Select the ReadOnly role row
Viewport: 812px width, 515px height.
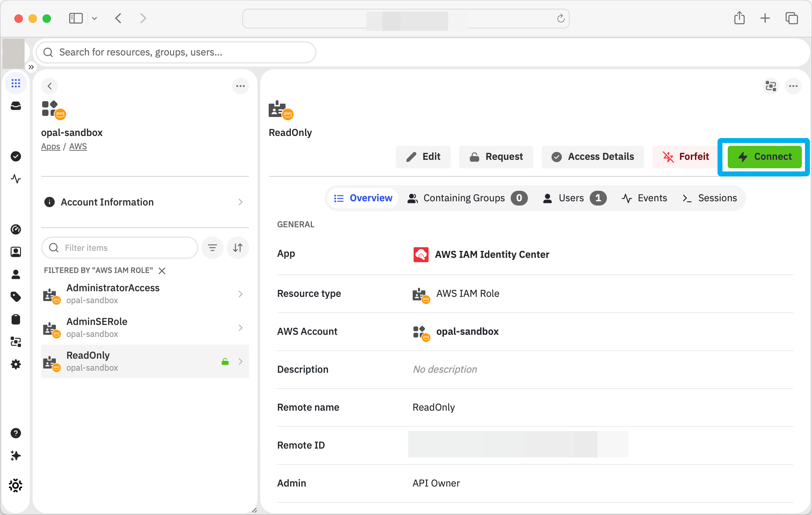tap(145, 361)
